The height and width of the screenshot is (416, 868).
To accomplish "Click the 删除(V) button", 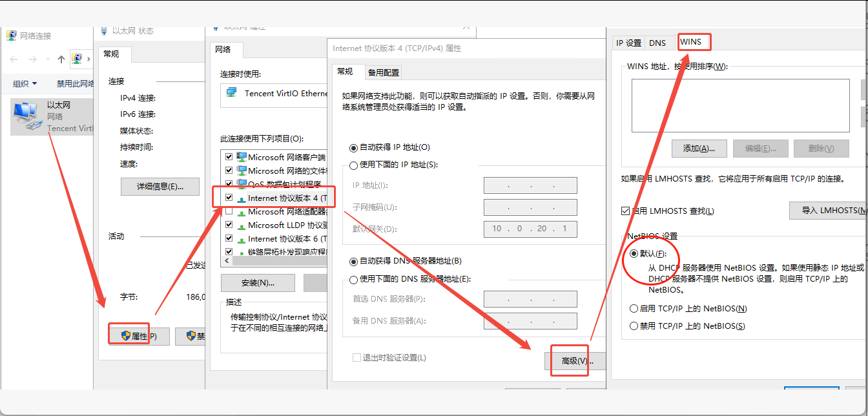I will 821,149.
